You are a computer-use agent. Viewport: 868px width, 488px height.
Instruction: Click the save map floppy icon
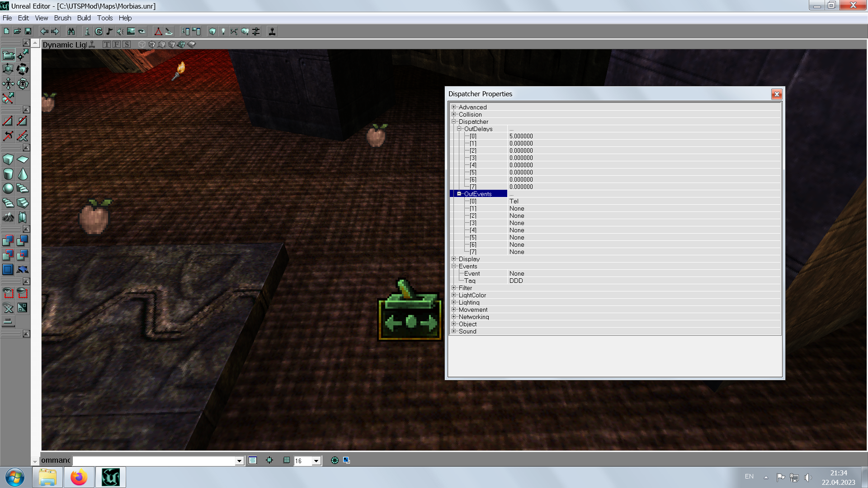(28, 32)
